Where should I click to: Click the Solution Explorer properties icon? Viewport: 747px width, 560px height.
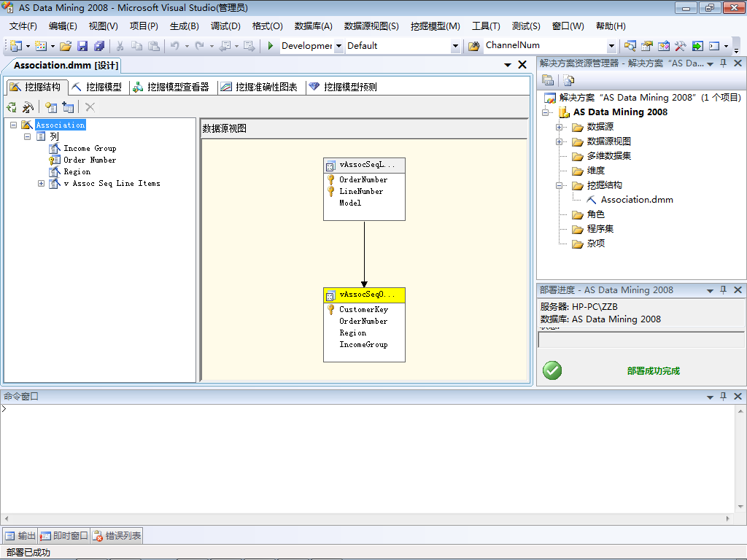point(548,80)
